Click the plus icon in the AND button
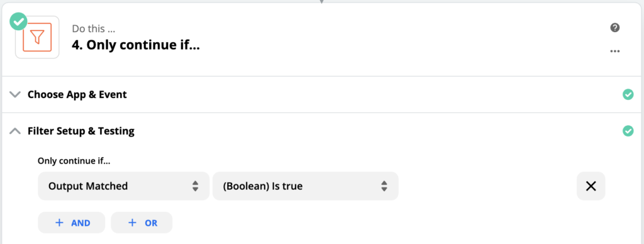The image size is (644, 244). point(60,223)
